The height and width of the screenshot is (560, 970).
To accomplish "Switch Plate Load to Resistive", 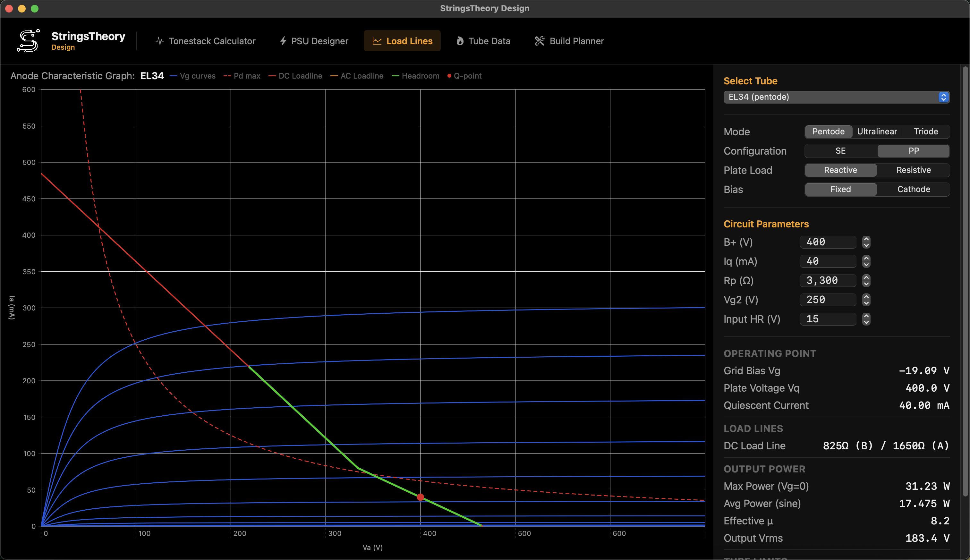I will point(914,170).
